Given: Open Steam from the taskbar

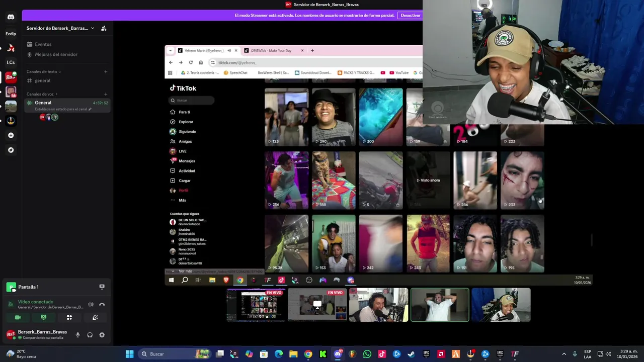Looking at the screenshot, I should pyautogui.click(x=411, y=354).
